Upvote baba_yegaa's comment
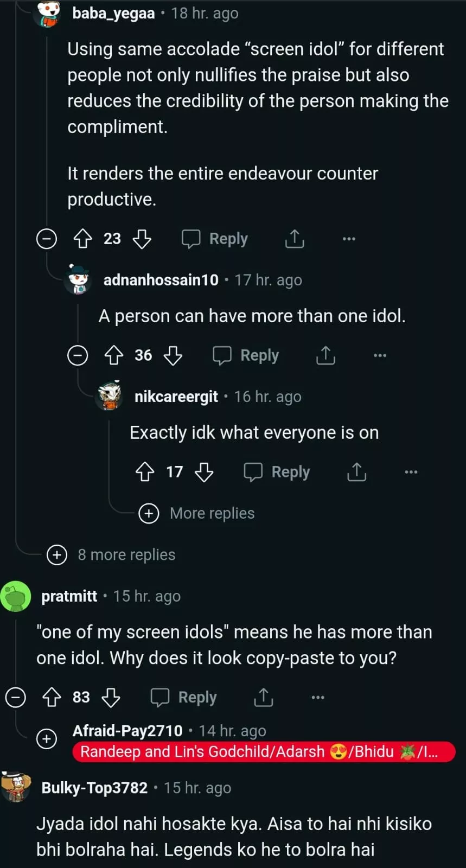This screenshot has width=466, height=868. click(82, 239)
